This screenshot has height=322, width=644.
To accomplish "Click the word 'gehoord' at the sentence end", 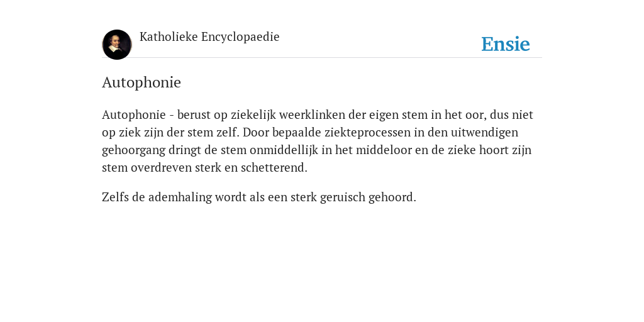I will click(x=392, y=197).
